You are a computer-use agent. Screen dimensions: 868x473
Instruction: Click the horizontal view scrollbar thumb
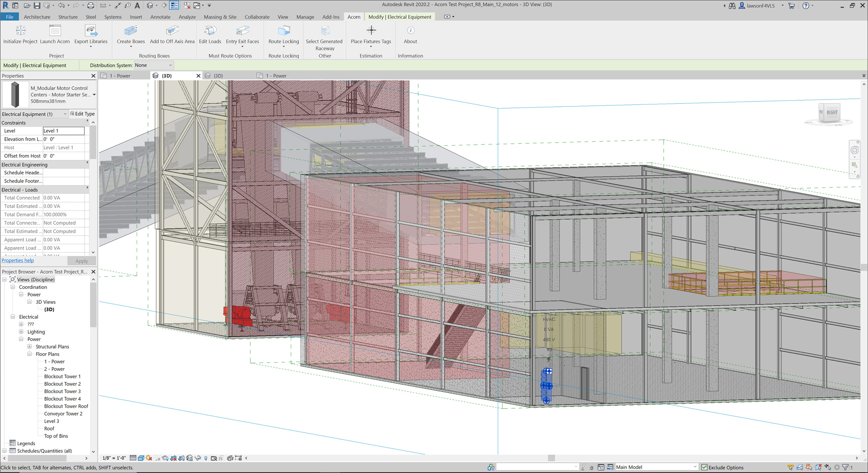tap(551, 458)
